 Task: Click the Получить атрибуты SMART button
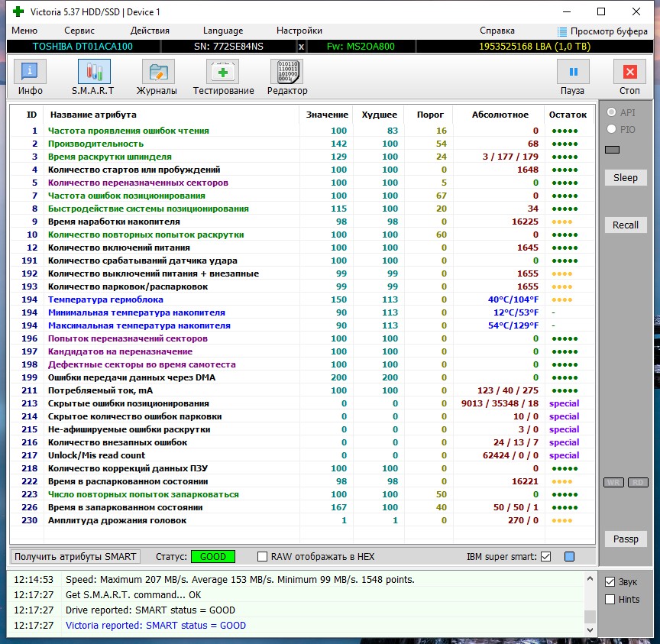tap(76, 556)
